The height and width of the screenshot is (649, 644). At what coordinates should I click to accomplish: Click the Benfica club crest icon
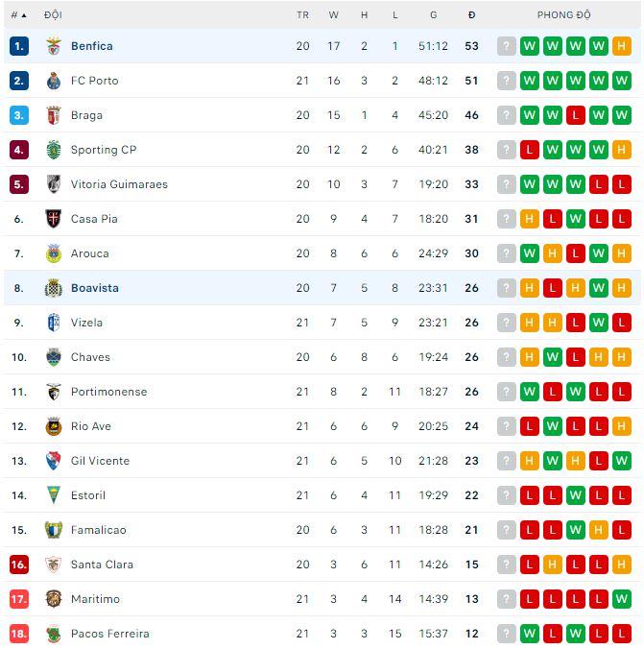(x=54, y=46)
